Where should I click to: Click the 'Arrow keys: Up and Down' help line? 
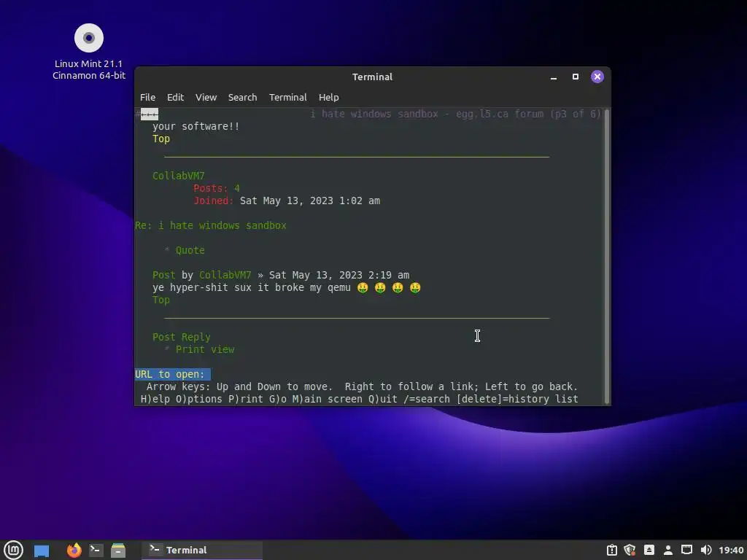(x=362, y=386)
